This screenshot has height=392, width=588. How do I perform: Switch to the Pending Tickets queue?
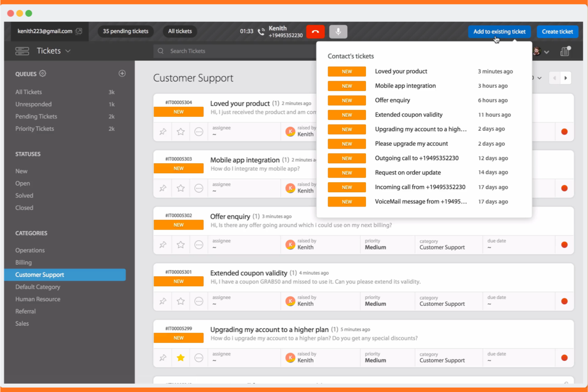click(x=36, y=116)
